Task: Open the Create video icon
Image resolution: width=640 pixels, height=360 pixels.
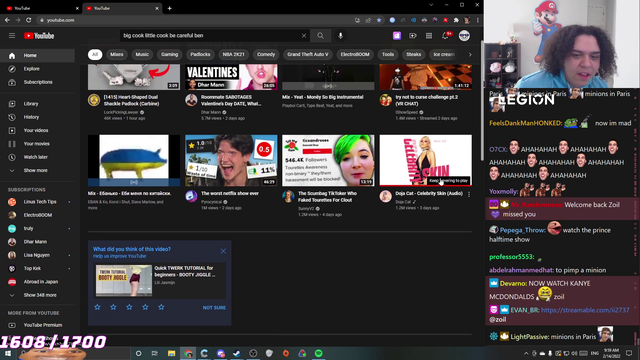Action: click(x=413, y=36)
